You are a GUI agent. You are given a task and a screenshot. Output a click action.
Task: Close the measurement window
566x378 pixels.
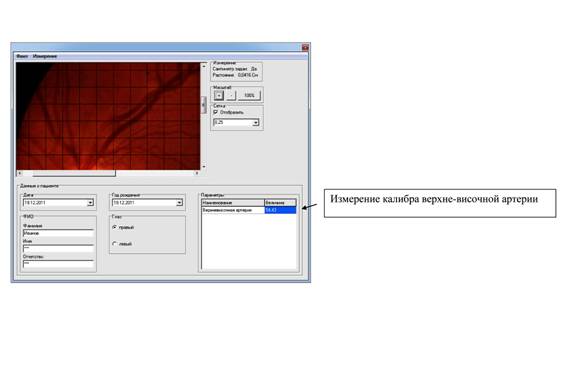[x=305, y=47]
